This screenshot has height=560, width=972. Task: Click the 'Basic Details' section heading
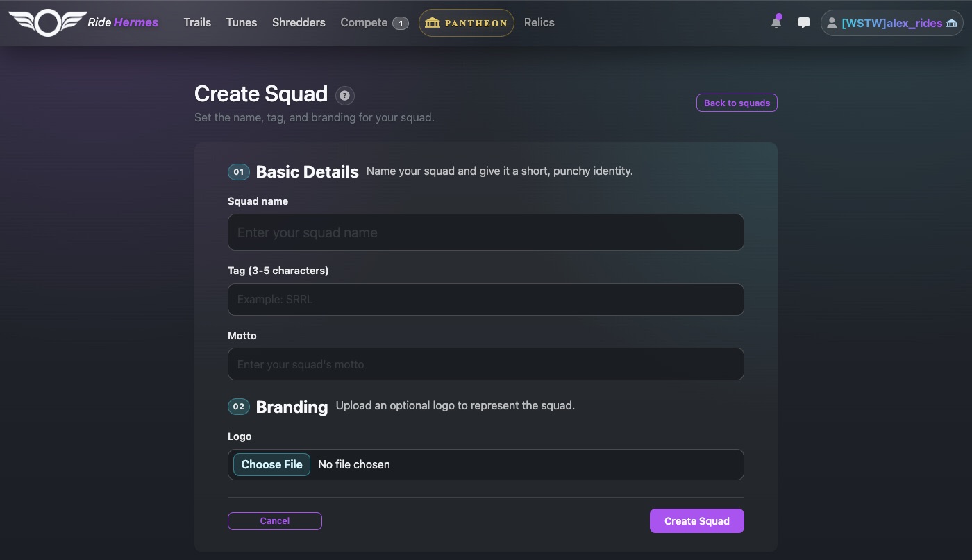pyautogui.click(x=308, y=171)
